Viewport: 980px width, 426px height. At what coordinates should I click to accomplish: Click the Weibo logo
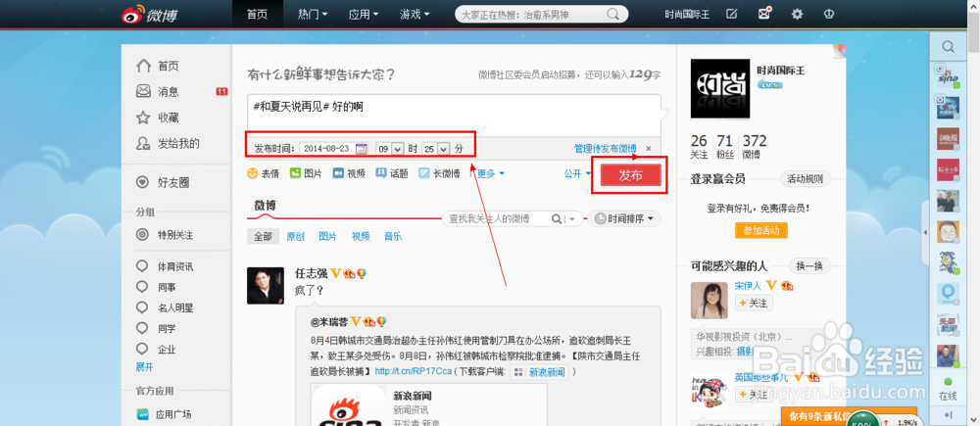tap(149, 14)
